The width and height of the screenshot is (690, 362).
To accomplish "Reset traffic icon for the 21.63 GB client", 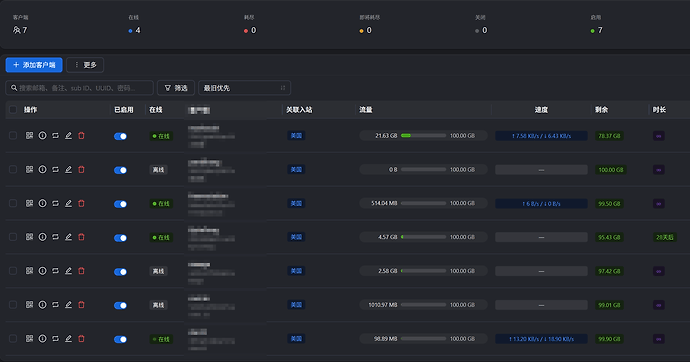I will pyautogui.click(x=55, y=135).
